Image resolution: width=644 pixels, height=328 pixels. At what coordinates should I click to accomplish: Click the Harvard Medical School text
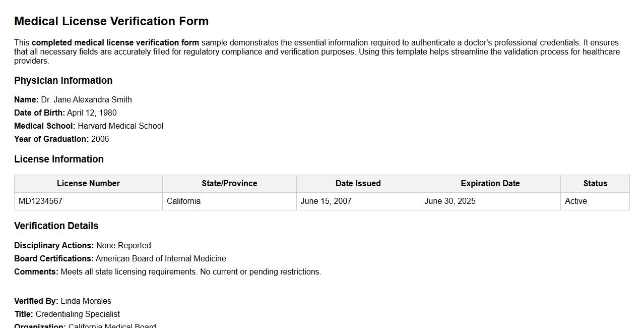pyautogui.click(x=120, y=126)
